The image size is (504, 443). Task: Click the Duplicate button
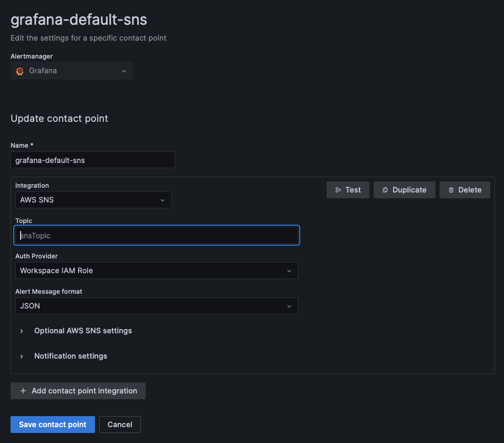click(x=404, y=190)
